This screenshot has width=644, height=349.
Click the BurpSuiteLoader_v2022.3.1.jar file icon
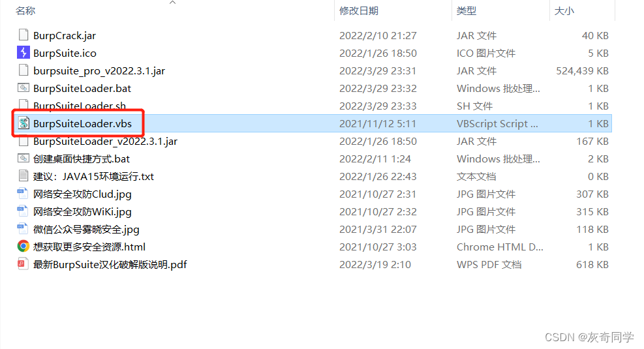click(x=23, y=142)
